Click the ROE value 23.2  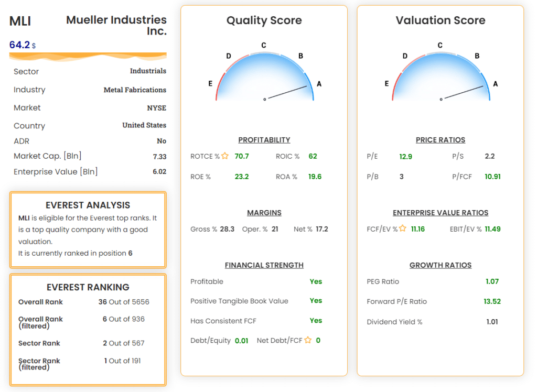click(x=241, y=177)
